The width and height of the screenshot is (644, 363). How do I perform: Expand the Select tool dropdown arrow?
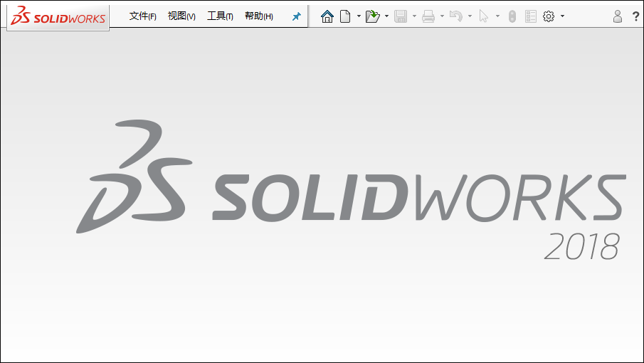coord(497,16)
